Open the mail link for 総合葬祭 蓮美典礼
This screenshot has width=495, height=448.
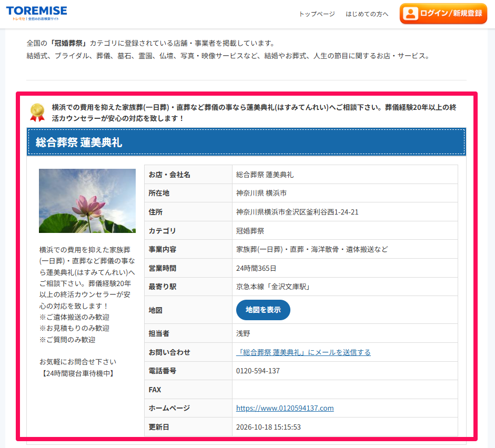click(x=304, y=352)
